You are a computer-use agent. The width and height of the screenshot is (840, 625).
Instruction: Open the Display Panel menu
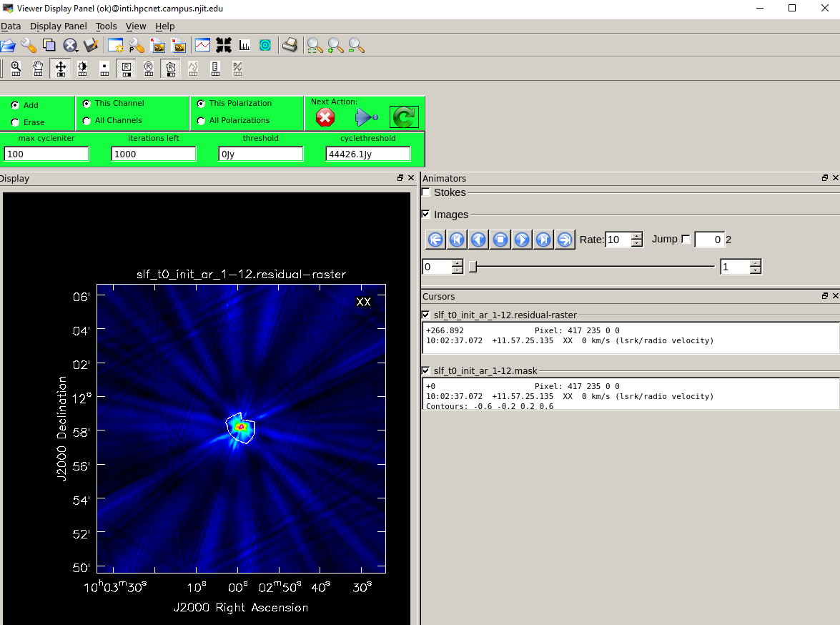pos(58,26)
